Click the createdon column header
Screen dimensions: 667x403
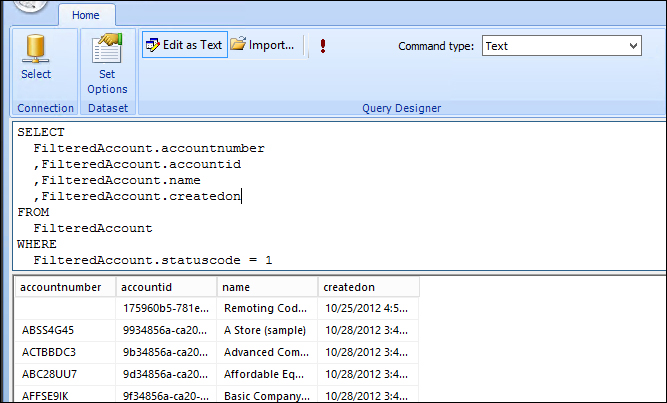366,287
